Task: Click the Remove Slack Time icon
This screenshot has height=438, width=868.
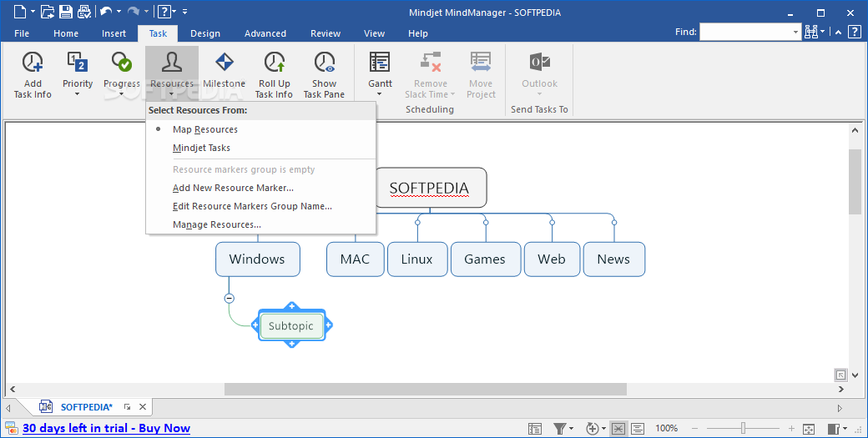Action: [430, 62]
